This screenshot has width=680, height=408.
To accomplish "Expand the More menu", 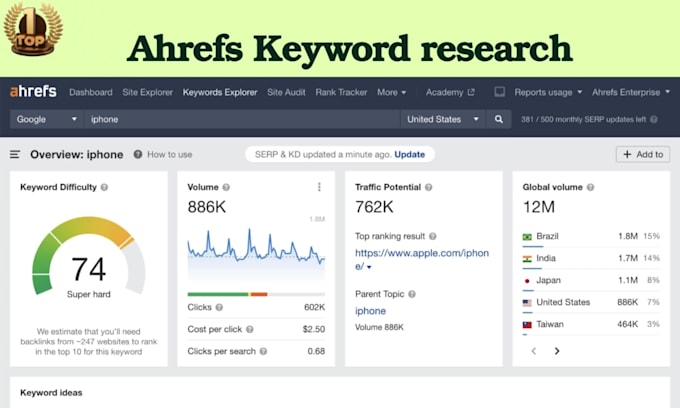I will coord(391,92).
